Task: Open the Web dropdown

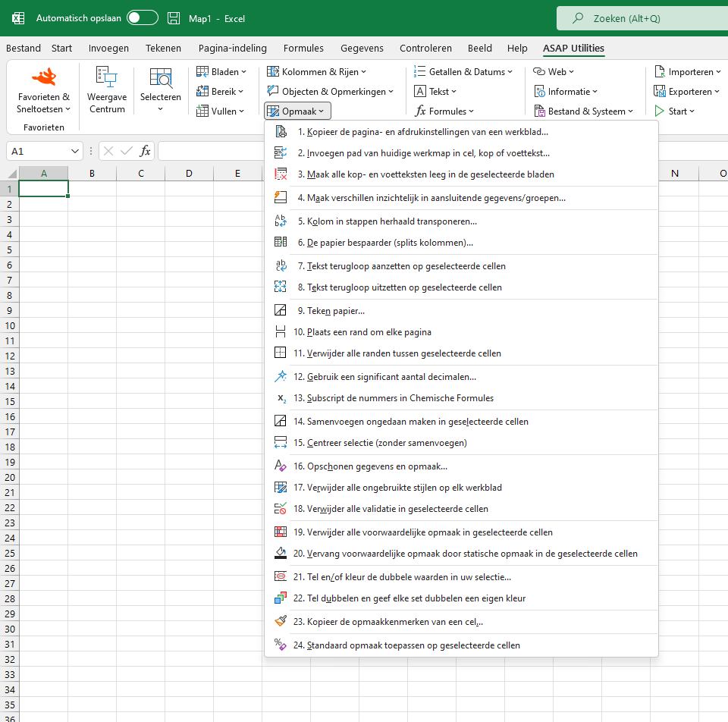Action: tap(554, 71)
